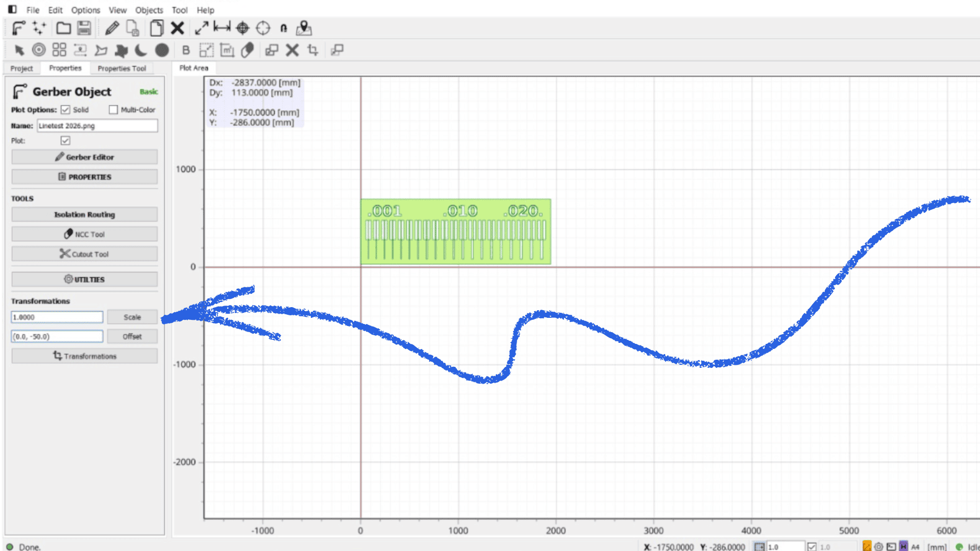The width and height of the screenshot is (980, 551).
Task: Click the scale factor input field
Action: (x=57, y=317)
